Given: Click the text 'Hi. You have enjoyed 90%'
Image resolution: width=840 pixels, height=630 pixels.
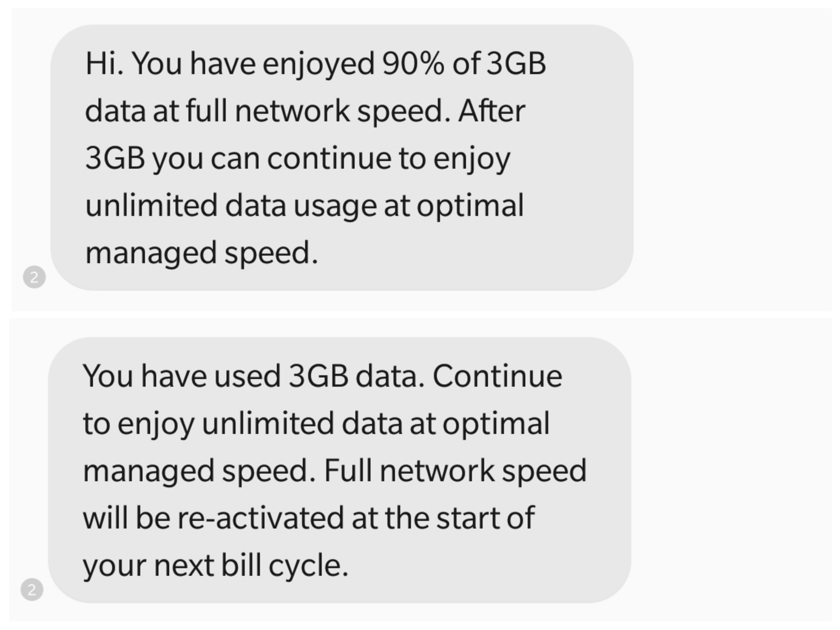Looking at the screenshot, I should click(265, 64).
